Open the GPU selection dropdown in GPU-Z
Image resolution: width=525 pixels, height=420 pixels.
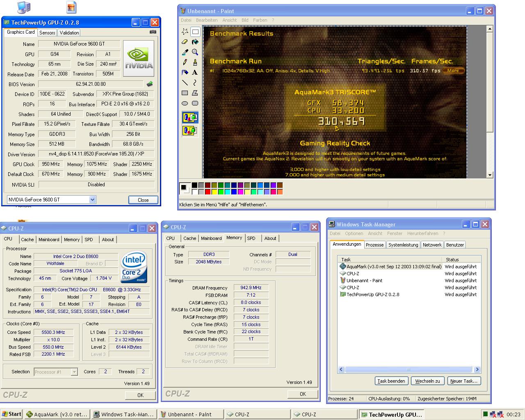point(93,200)
